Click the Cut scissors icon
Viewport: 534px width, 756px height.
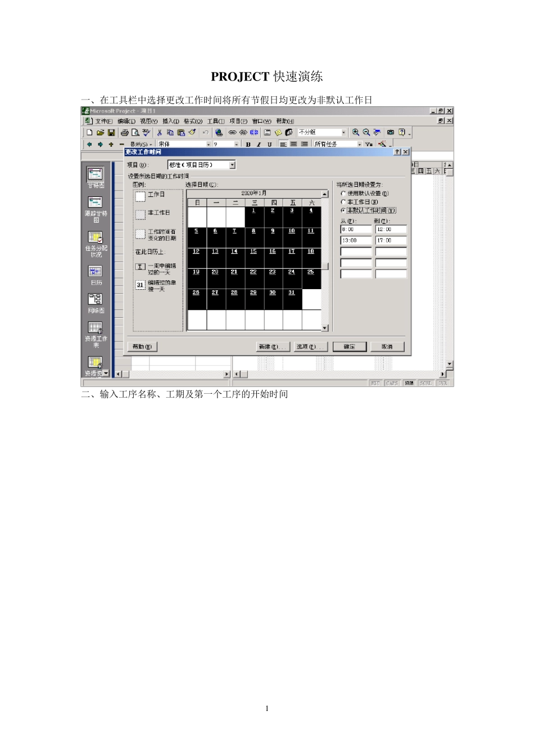click(160, 132)
